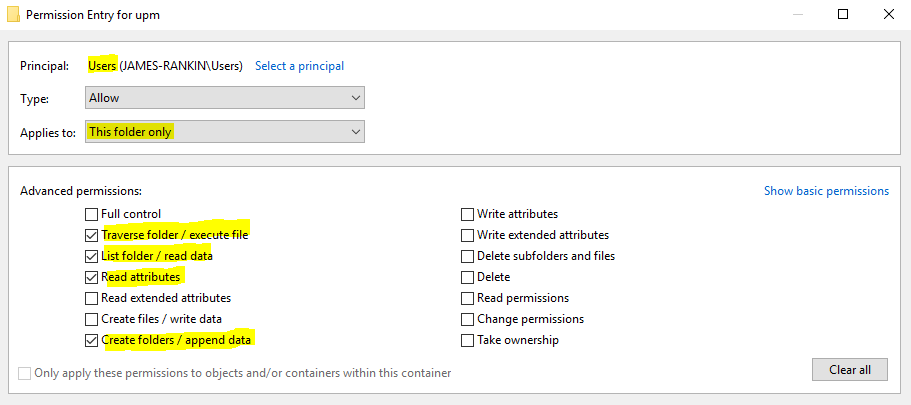This screenshot has width=911, height=405.
Task: Check Read extended attributes box
Action: (x=92, y=298)
